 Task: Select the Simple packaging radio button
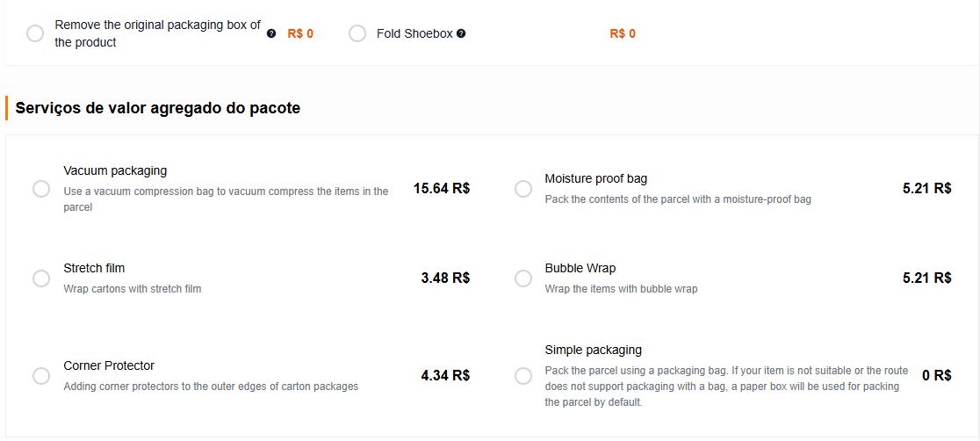click(523, 376)
